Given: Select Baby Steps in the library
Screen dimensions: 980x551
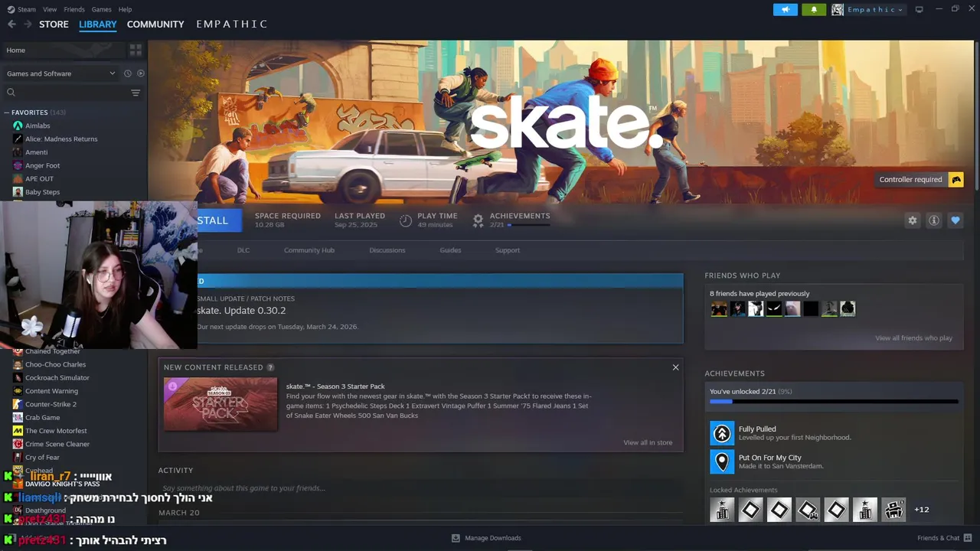Looking at the screenshot, I should click(42, 192).
